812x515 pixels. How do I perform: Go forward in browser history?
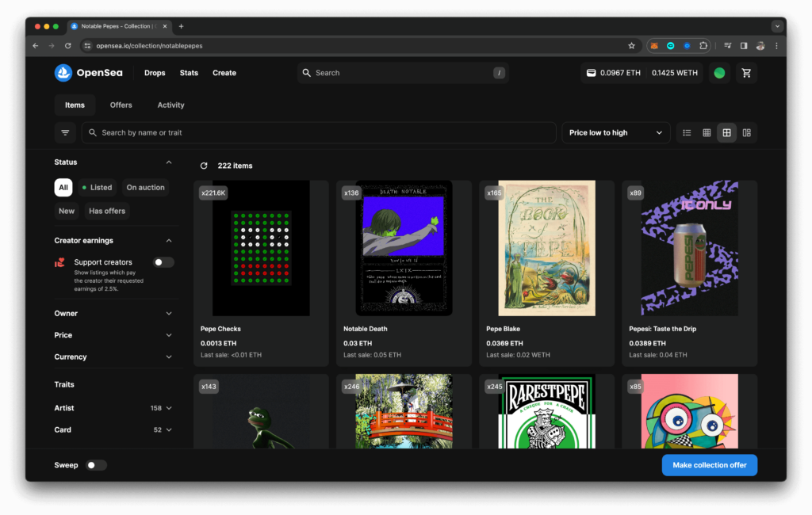click(x=52, y=45)
